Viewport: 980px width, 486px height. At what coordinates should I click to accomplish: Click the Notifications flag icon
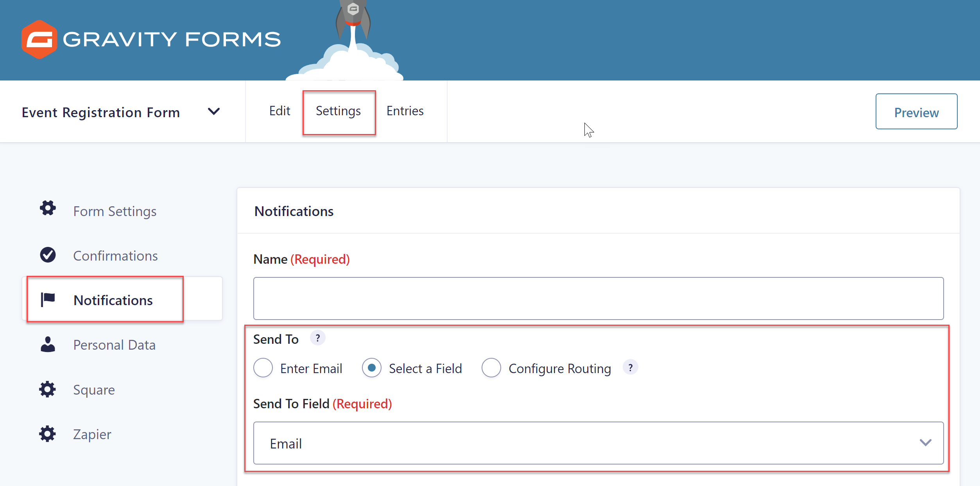[x=48, y=300]
